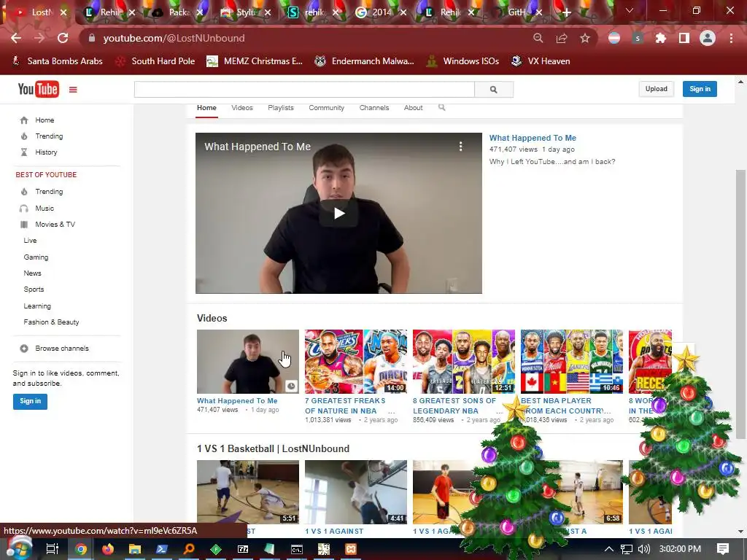Click the YouTube search input field
Viewport: 747px width, 560px height.
304,89
